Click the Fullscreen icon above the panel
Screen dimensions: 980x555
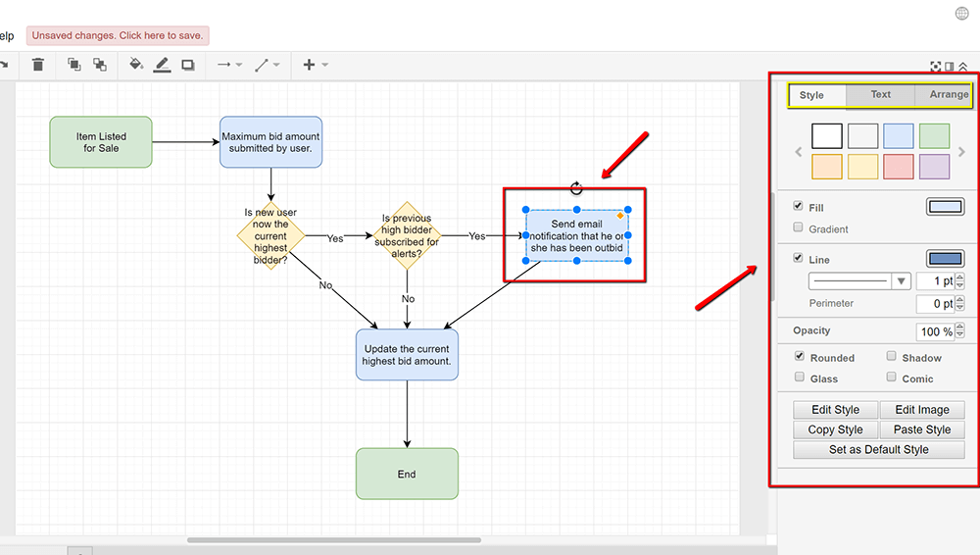pyautogui.click(x=936, y=67)
